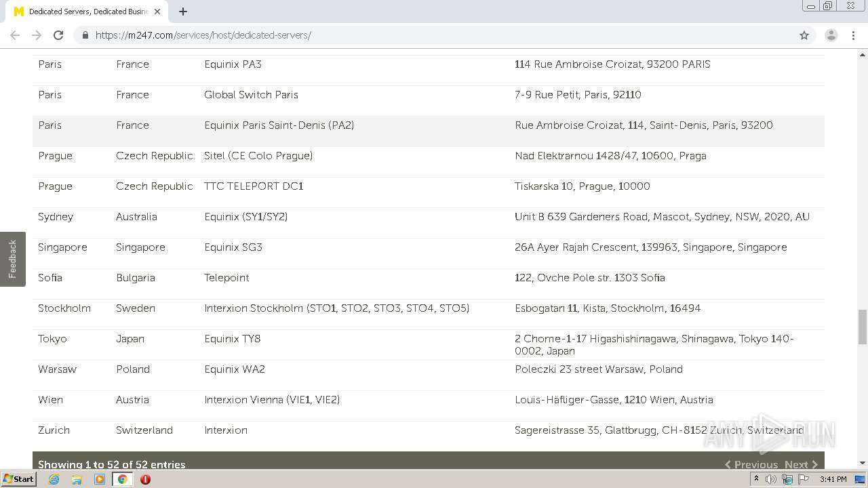Go to Next table page
868x488 pixels.
point(801,464)
